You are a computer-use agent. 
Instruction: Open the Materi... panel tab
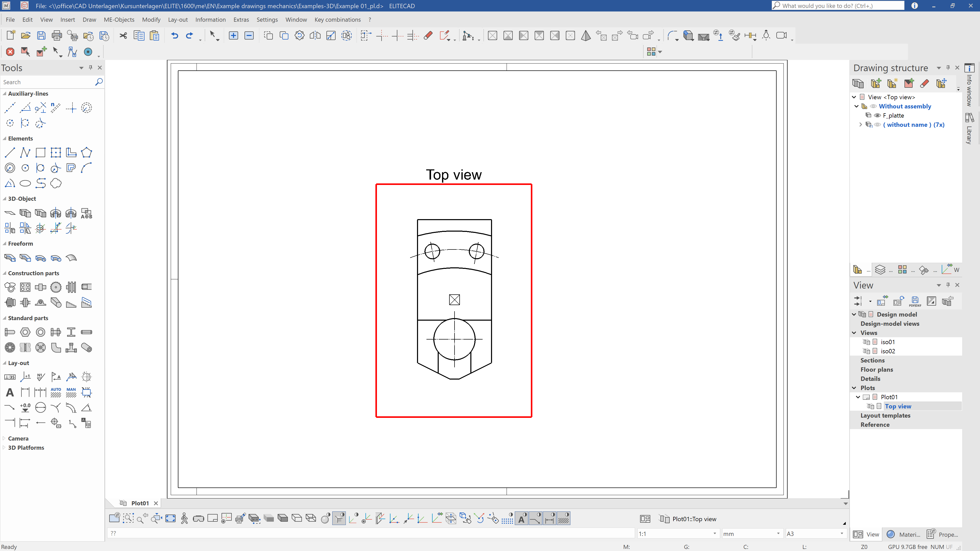904,534
